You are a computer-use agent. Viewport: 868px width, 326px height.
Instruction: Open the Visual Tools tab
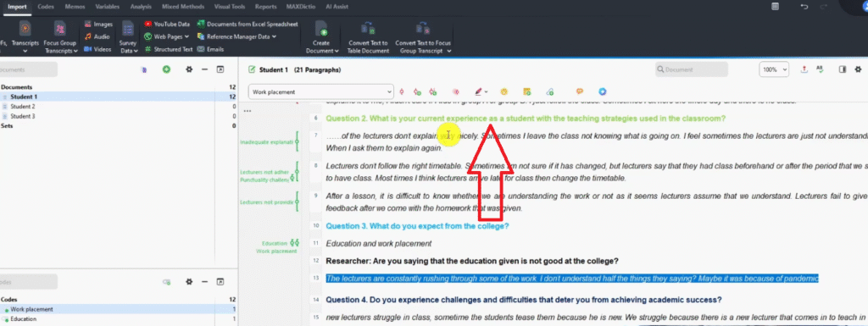(231, 7)
